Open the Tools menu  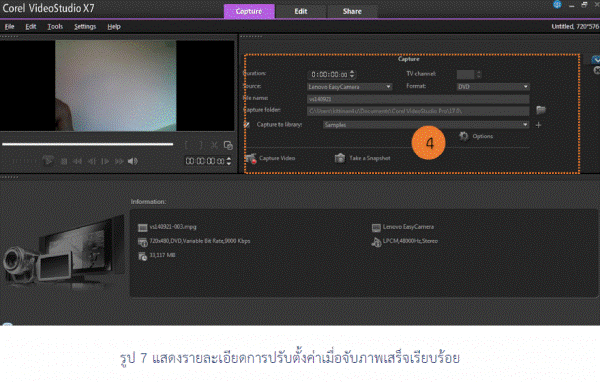(x=55, y=26)
